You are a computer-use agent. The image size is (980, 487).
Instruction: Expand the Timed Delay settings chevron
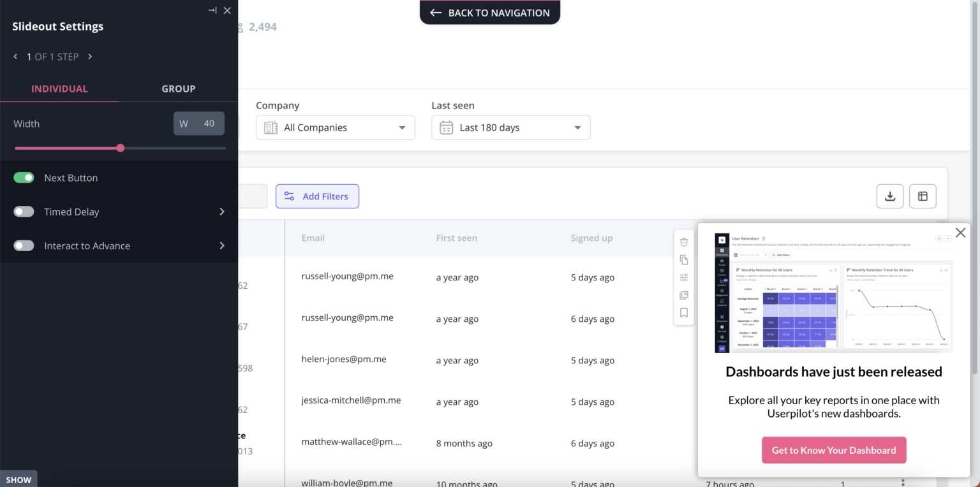[222, 212]
